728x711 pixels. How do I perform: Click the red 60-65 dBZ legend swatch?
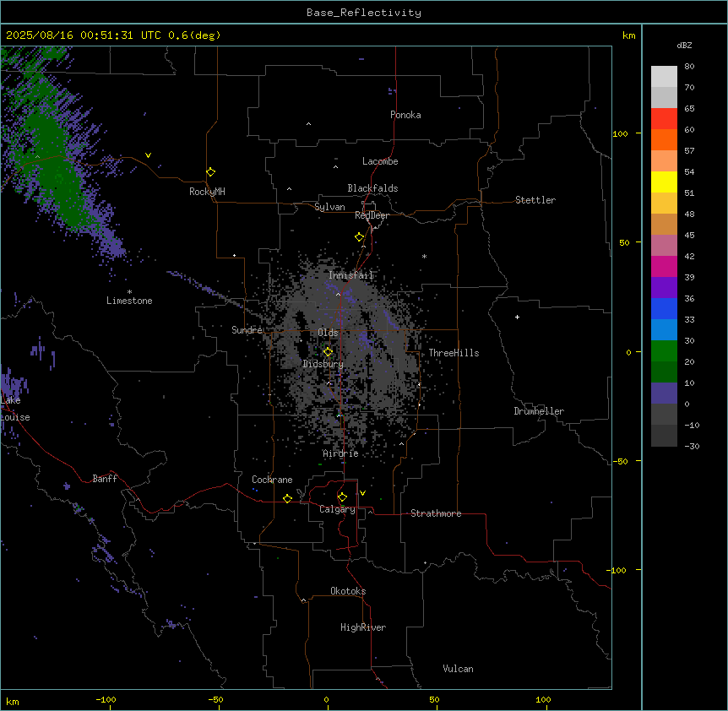pos(664,118)
